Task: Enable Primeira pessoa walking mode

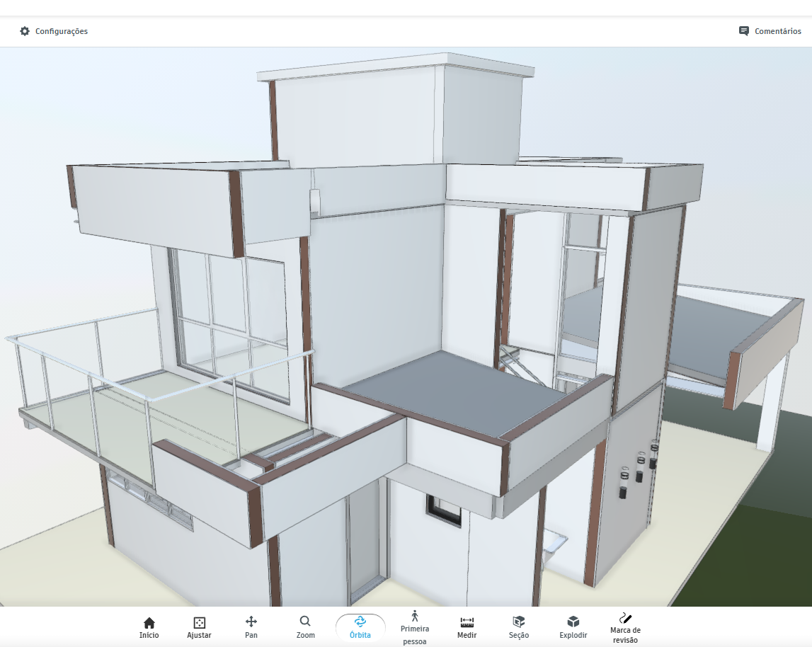Action: pos(415,627)
